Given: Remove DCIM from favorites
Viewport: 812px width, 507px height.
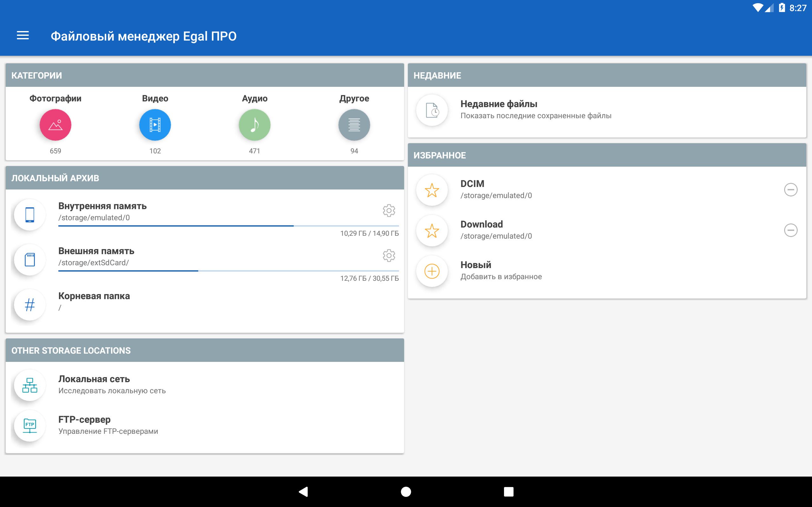Looking at the screenshot, I should [790, 189].
